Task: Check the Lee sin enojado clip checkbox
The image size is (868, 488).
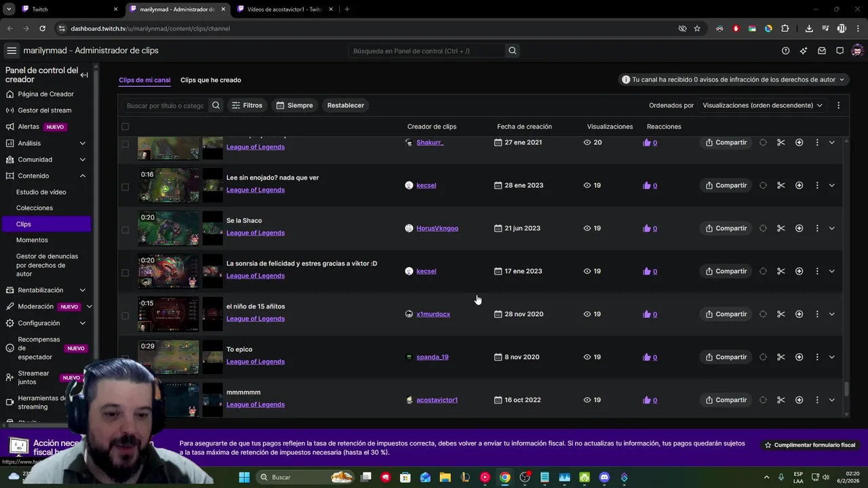Action: tap(125, 187)
